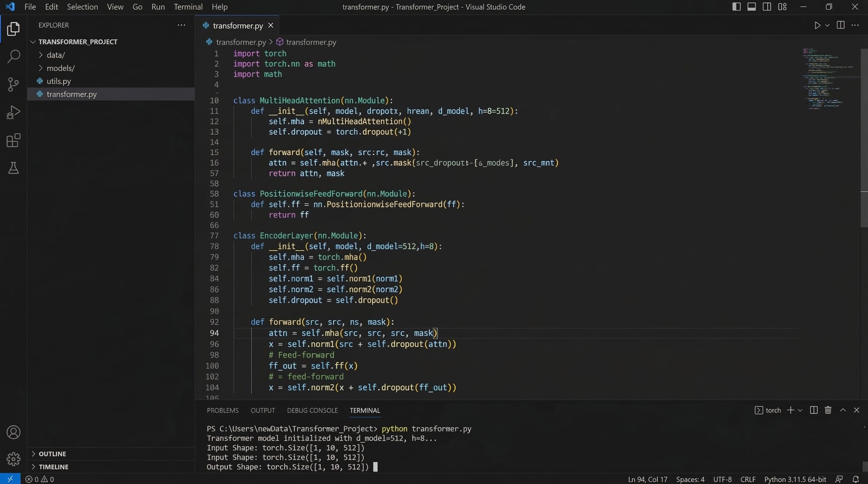Open the Source Control view
This screenshot has width=868, height=484.
pyautogui.click(x=13, y=84)
